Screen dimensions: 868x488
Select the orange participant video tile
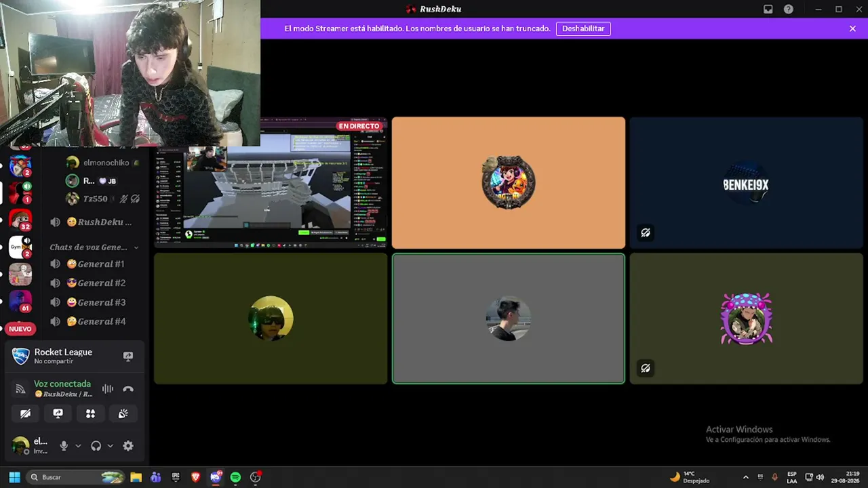[x=509, y=183]
